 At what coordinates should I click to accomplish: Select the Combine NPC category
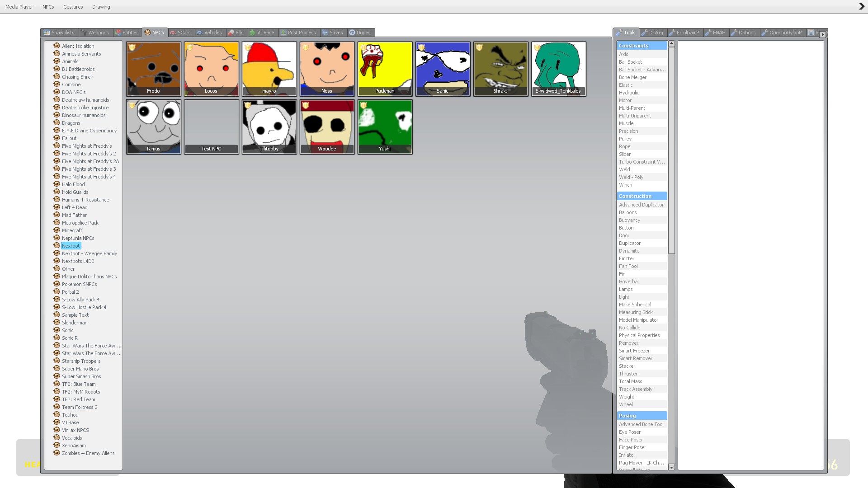click(x=71, y=84)
